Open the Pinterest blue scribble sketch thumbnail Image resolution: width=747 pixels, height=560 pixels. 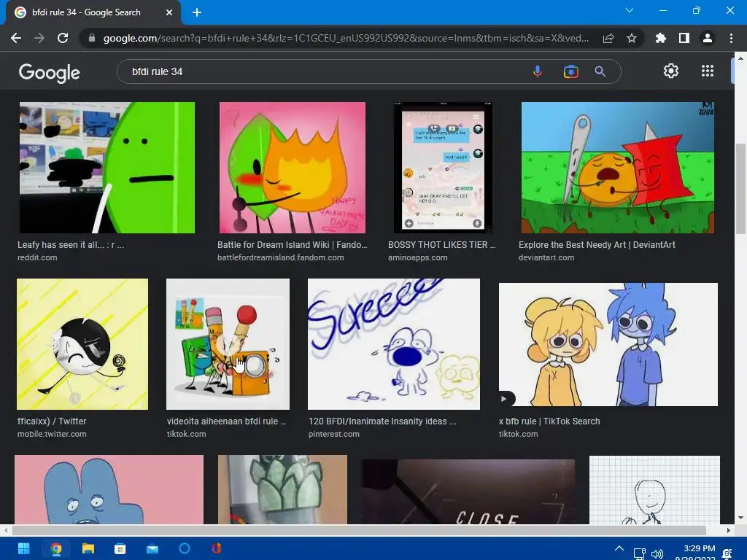(x=394, y=344)
